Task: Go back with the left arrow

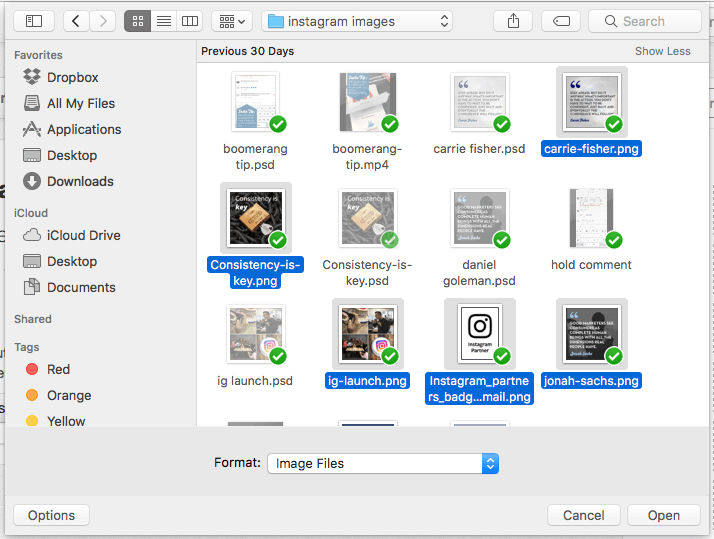Action: click(x=76, y=21)
